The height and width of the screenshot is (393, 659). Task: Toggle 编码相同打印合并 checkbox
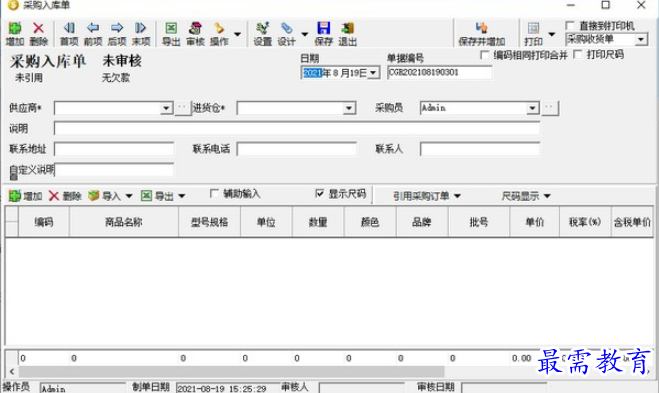tap(485, 55)
